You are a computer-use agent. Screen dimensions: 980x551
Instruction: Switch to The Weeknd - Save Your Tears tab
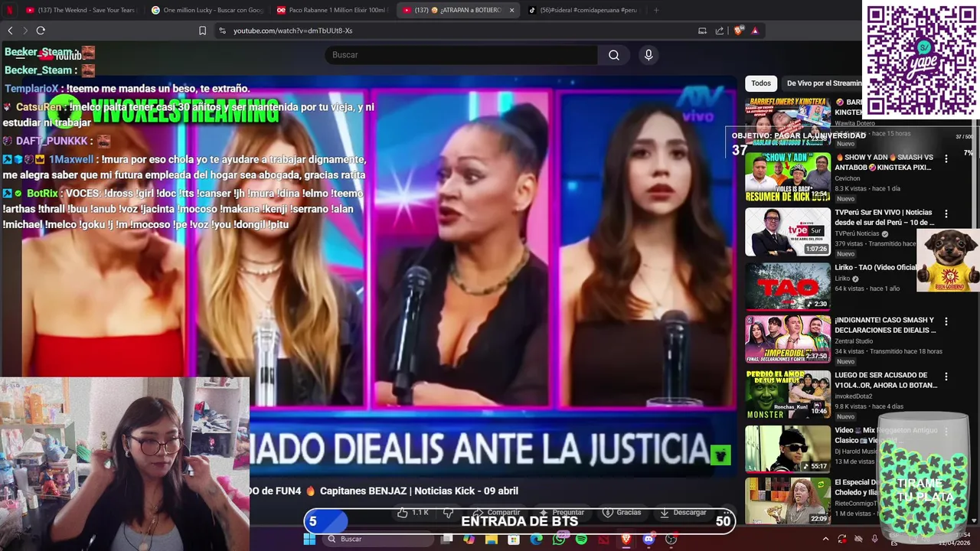(x=80, y=10)
